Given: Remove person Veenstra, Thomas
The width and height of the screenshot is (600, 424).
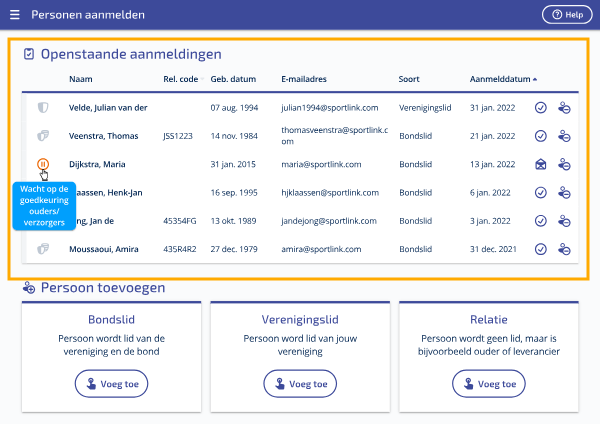Looking at the screenshot, I should (x=564, y=136).
